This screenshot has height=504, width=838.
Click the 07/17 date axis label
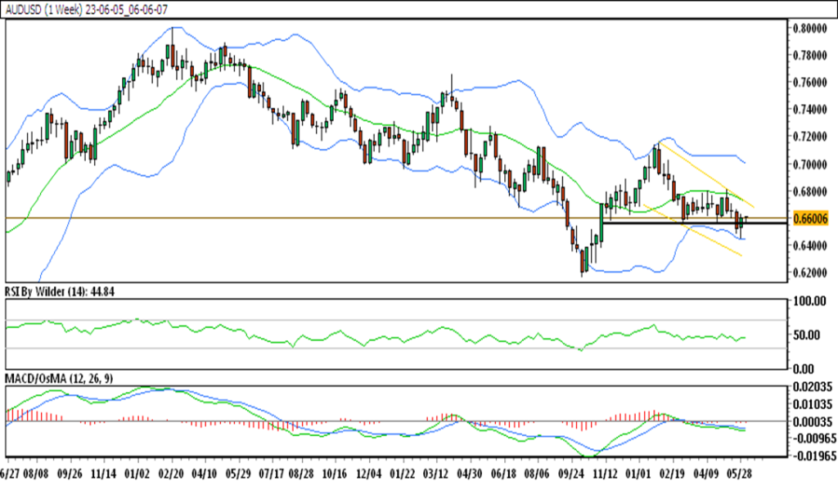272,475
